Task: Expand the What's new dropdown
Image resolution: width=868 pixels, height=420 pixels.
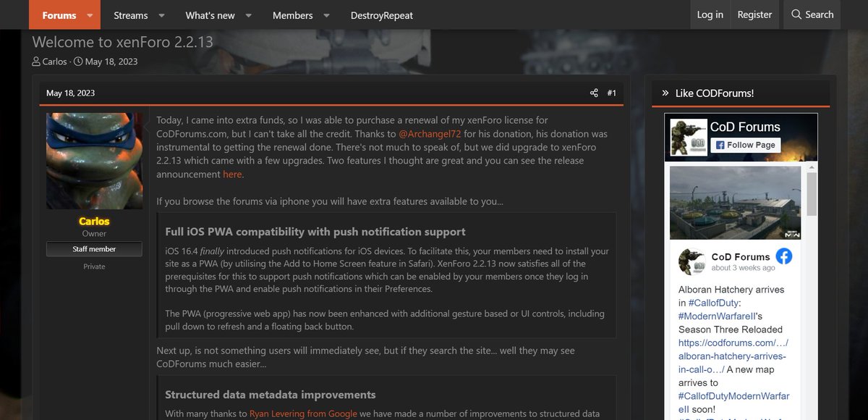Action: [248, 14]
